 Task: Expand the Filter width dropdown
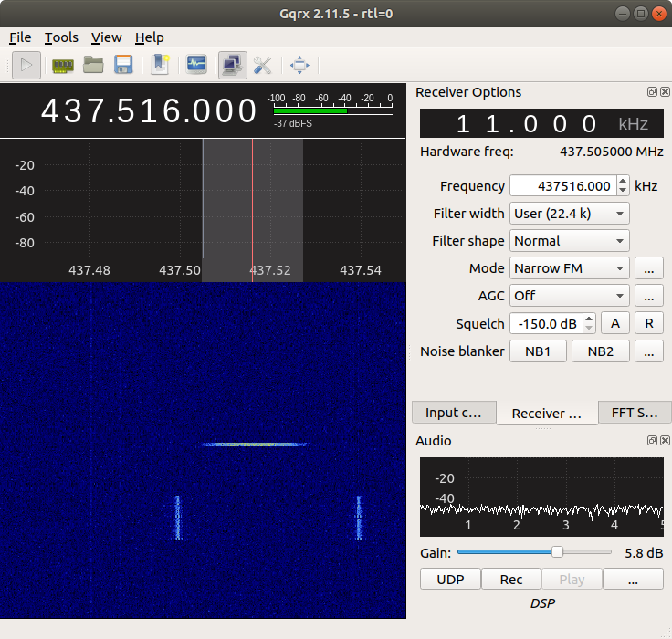(x=569, y=214)
